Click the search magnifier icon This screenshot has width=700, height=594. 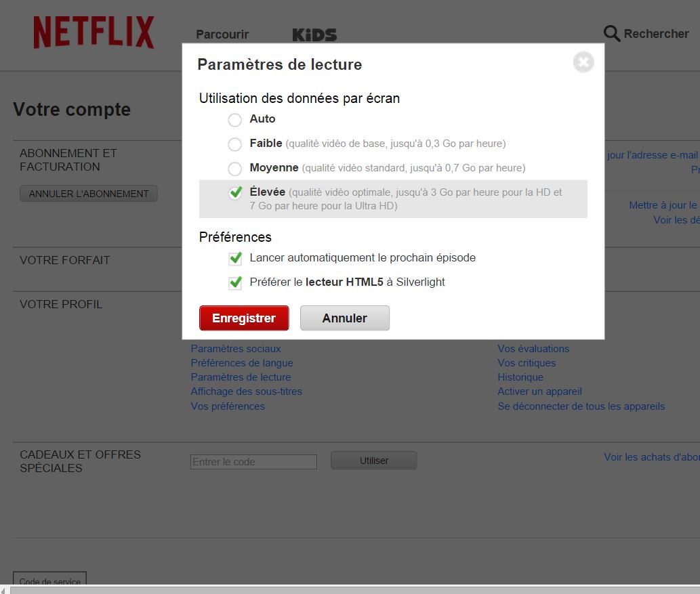tap(612, 33)
